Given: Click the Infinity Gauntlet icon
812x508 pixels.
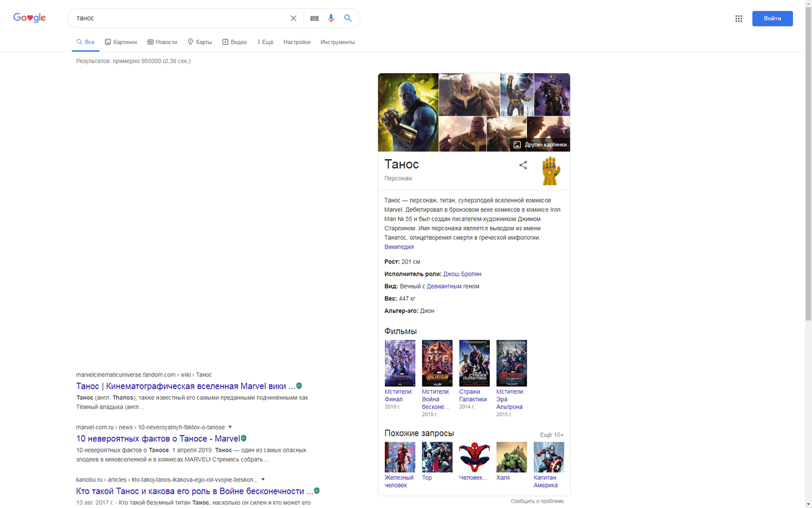Looking at the screenshot, I should pos(551,171).
